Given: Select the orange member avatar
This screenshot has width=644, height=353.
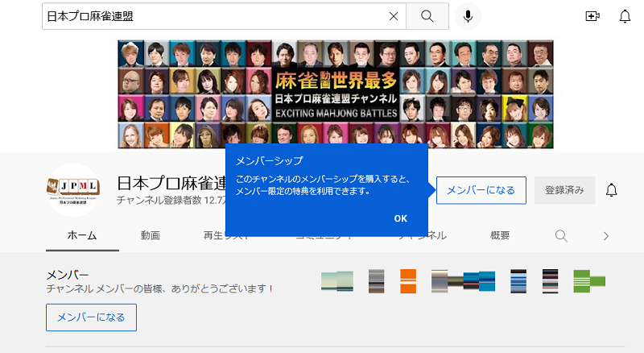Looking at the screenshot, I should coord(407,280).
